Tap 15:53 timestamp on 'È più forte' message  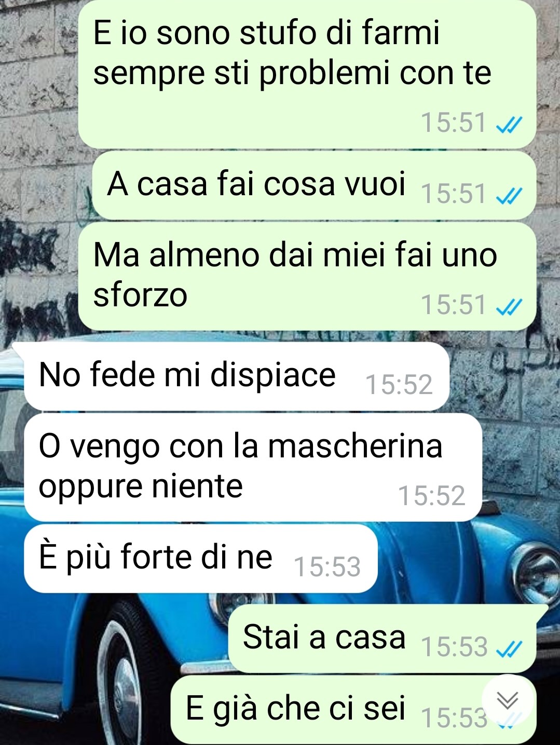click(327, 566)
